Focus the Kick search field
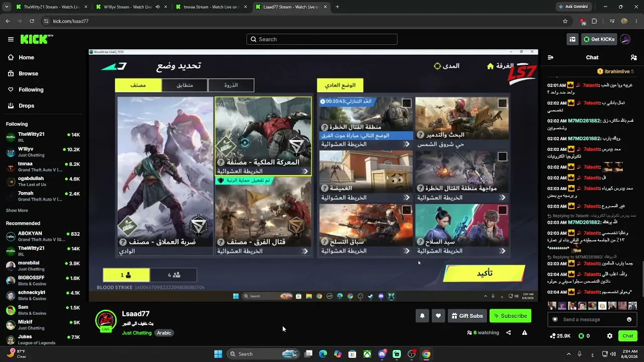The image size is (644, 362). tap(322, 39)
